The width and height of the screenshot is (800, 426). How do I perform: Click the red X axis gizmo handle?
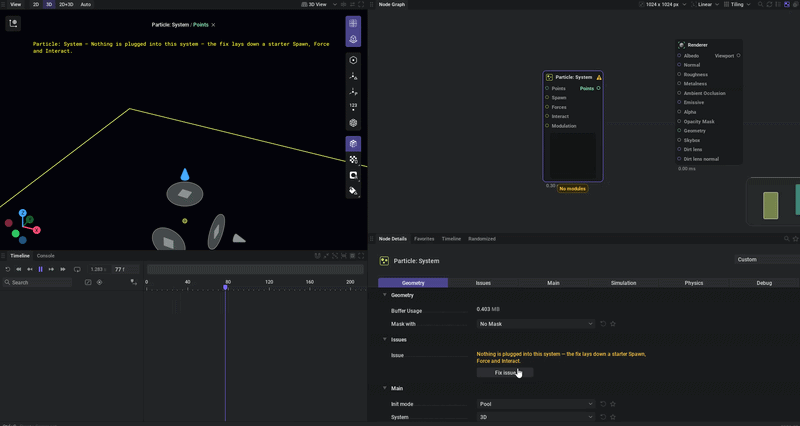tap(37, 230)
